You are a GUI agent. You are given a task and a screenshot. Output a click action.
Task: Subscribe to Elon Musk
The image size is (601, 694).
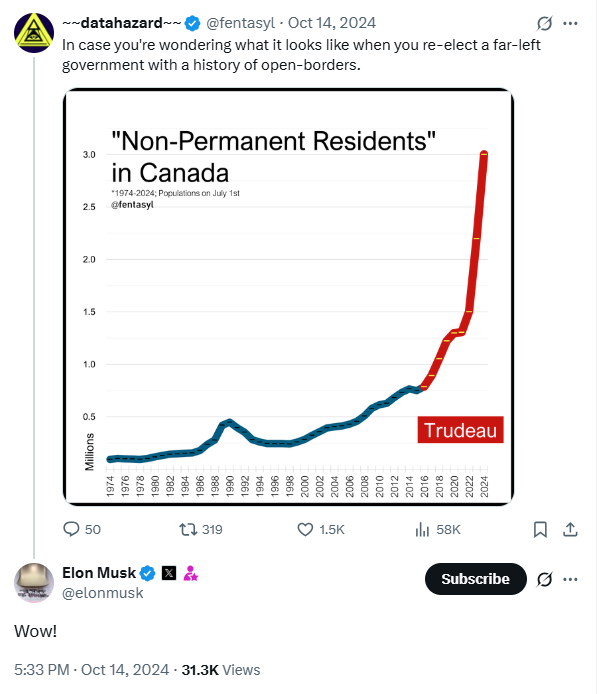(x=475, y=578)
